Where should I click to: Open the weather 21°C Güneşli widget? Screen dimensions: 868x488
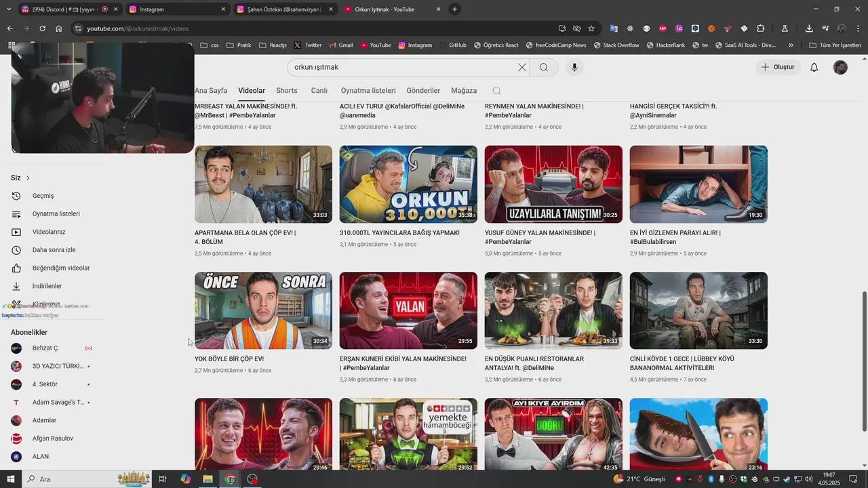[x=639, y=479]
